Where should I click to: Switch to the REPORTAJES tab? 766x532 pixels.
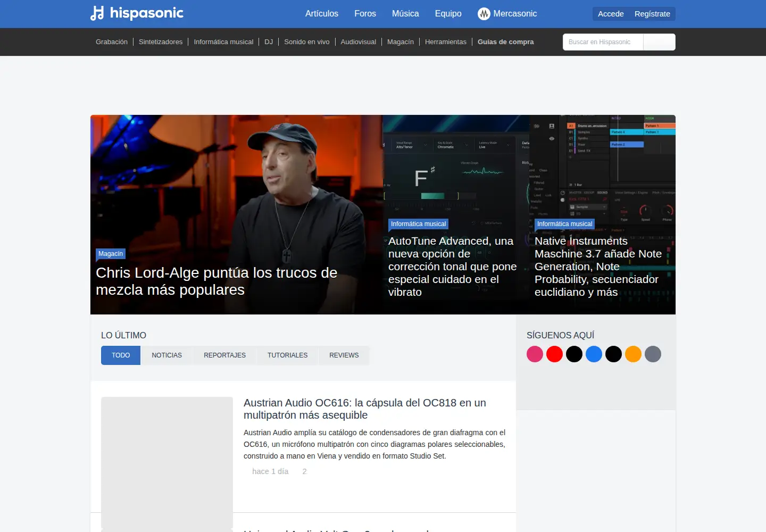225,355
